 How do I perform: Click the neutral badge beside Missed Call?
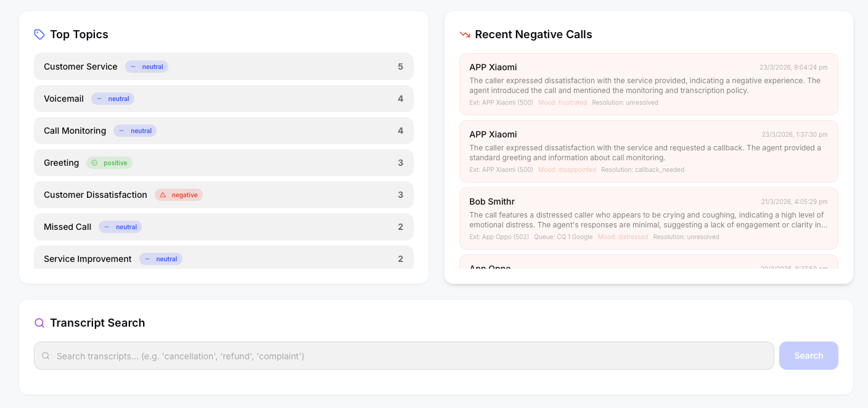[x=120, y=227]
